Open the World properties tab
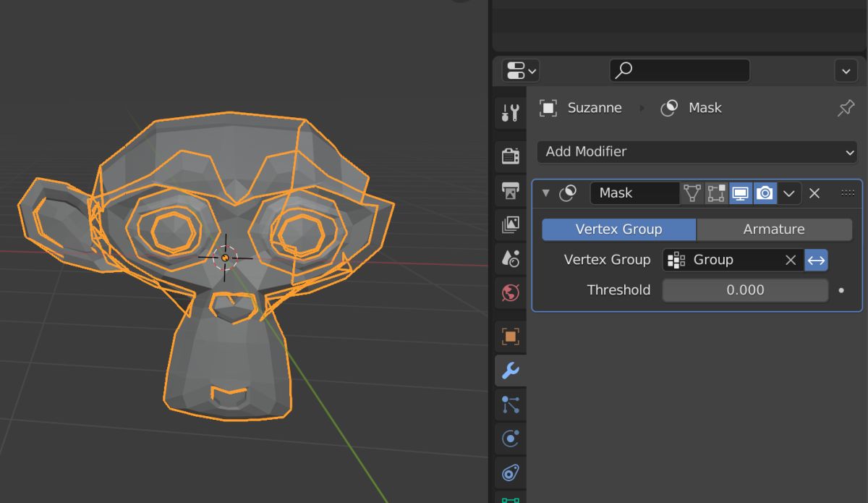 (x=511, y=293)
